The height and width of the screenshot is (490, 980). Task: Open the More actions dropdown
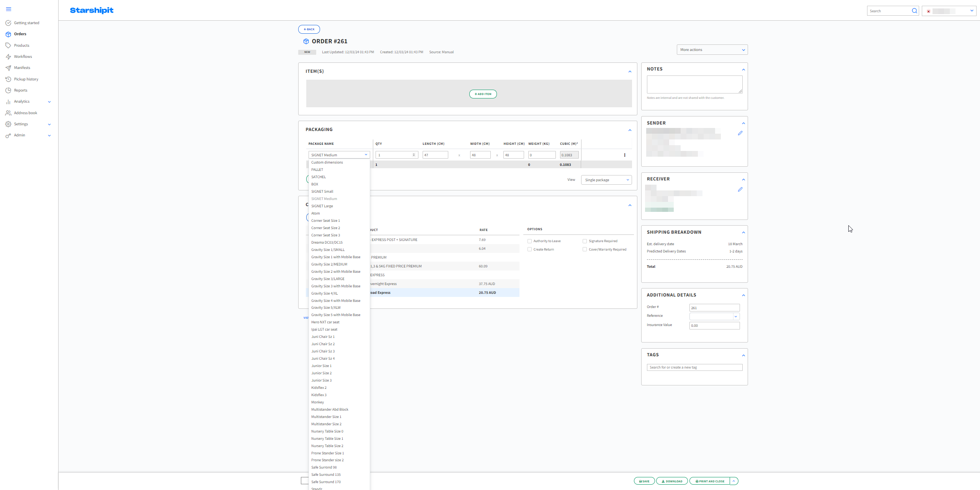point(712,50)
